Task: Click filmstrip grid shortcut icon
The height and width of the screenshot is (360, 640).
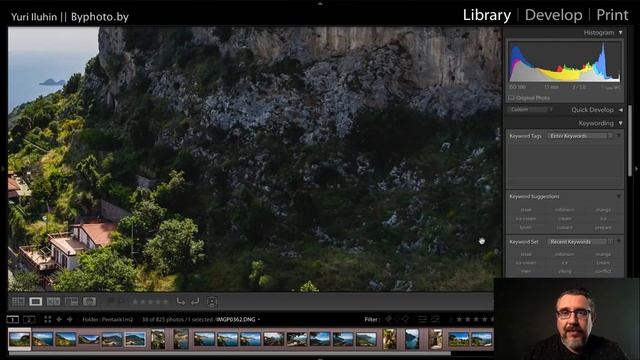Action: pos(47,319)
